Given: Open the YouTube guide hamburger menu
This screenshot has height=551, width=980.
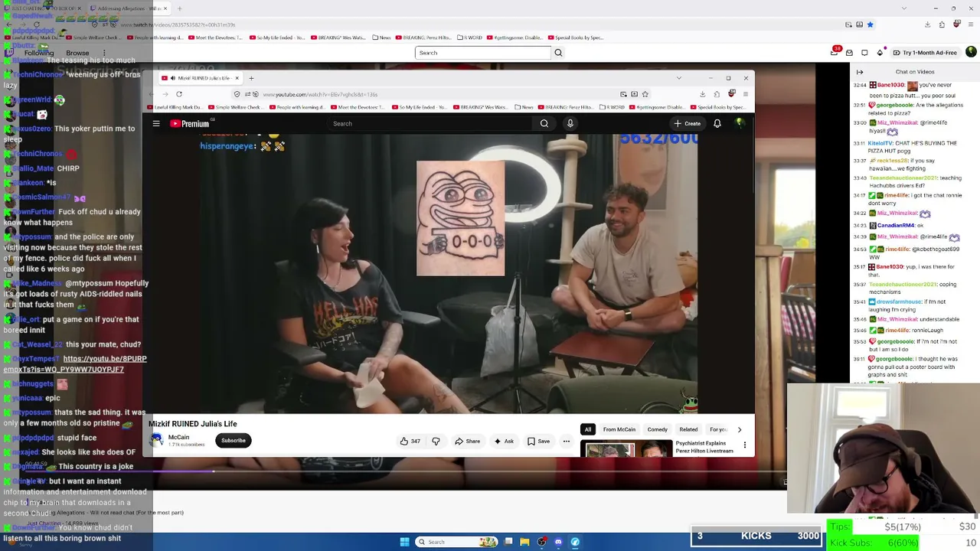Looking at the screenshot, I should [156, 123].
